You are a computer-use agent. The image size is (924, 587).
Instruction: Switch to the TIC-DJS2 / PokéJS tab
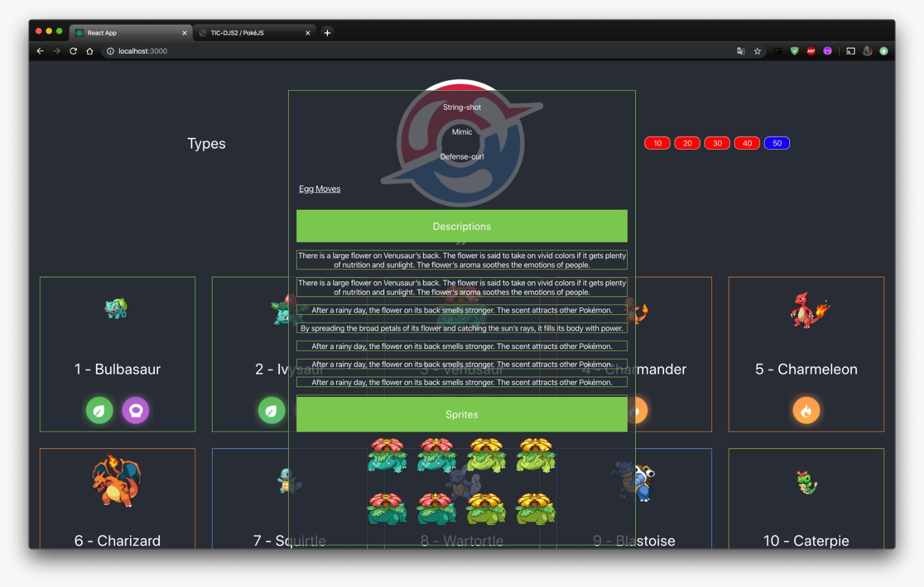pos(254,33)
